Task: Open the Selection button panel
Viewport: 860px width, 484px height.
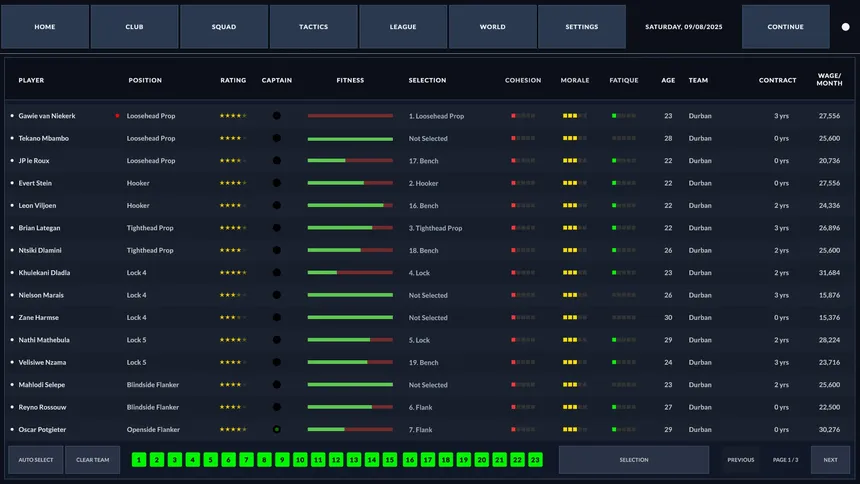Action: point(634,460)
